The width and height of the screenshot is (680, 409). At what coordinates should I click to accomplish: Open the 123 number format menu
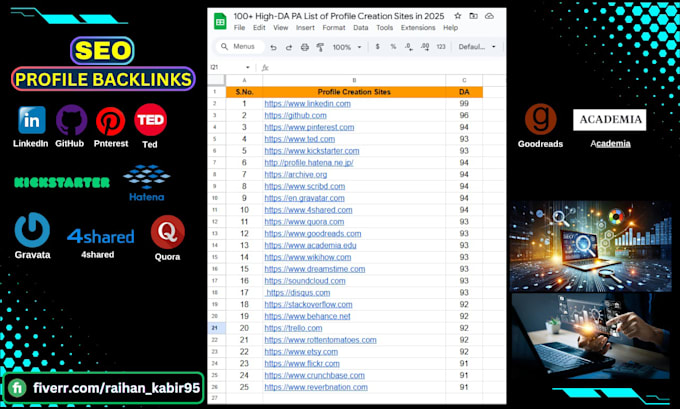coord(441,47)
